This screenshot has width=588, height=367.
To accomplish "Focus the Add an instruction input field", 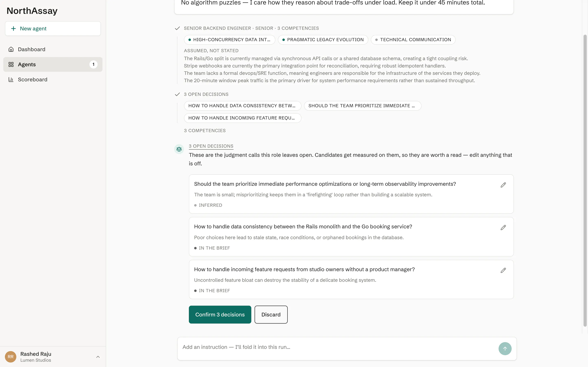I will pos(338,347).
